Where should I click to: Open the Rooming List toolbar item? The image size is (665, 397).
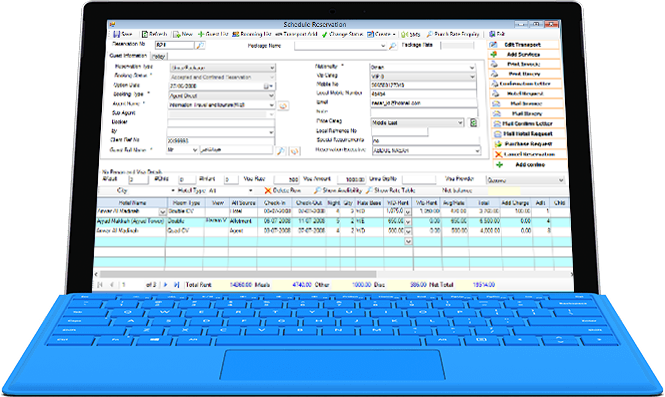coord(251,34)
